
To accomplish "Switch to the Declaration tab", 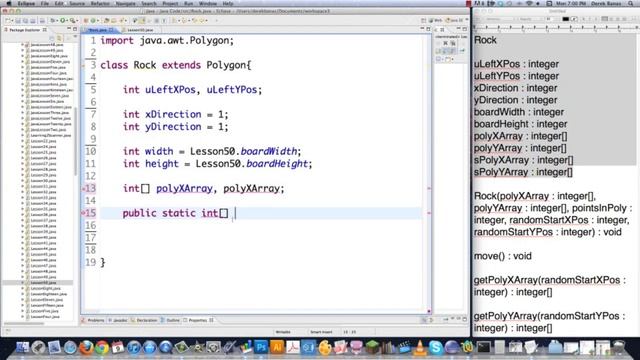I will 144,320.
